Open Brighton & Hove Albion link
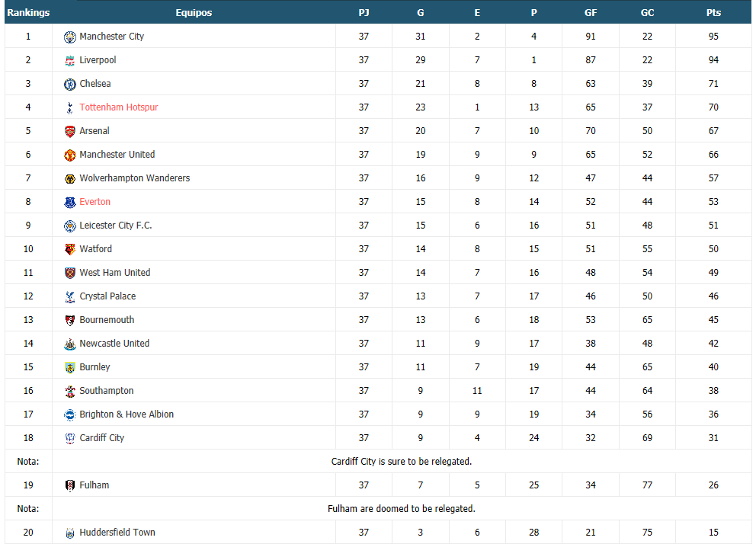This screenshot has height=544, width=756. point(127,414)
